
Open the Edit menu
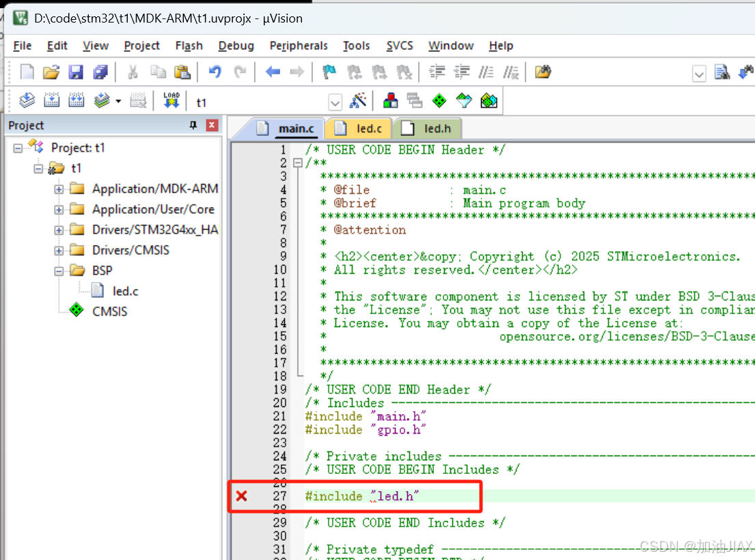[x=57, y=46]
